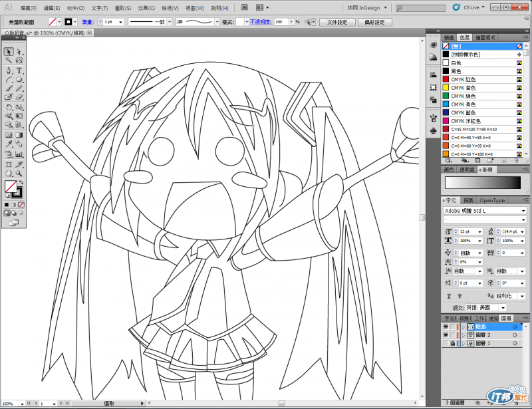Toggle lock box for 陰影 layer
532x409 pixels.
(453, 327)
